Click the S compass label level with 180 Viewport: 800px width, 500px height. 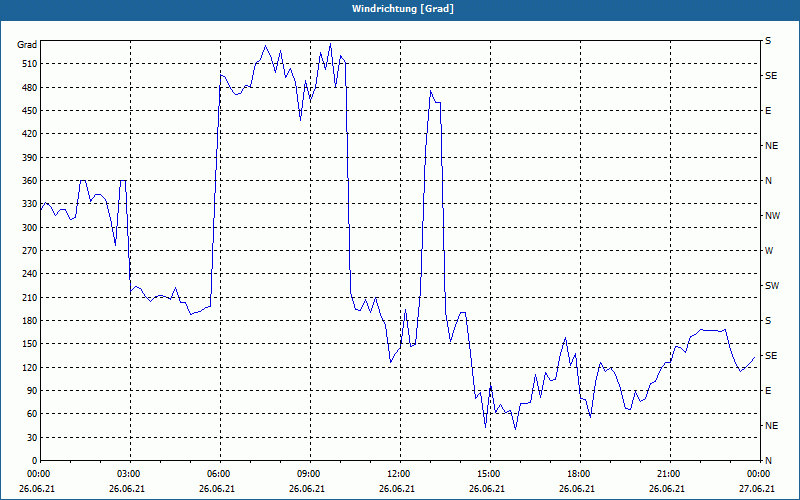768,320
